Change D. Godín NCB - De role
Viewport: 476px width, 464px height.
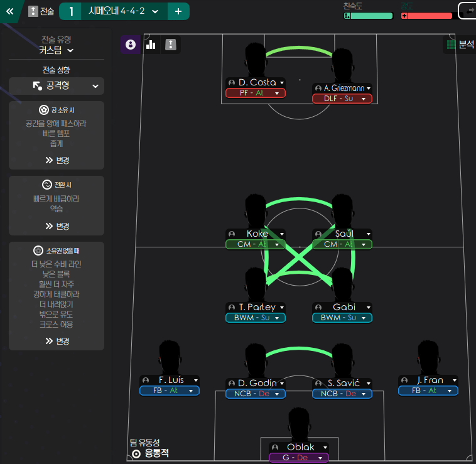[x=256, y=394]
